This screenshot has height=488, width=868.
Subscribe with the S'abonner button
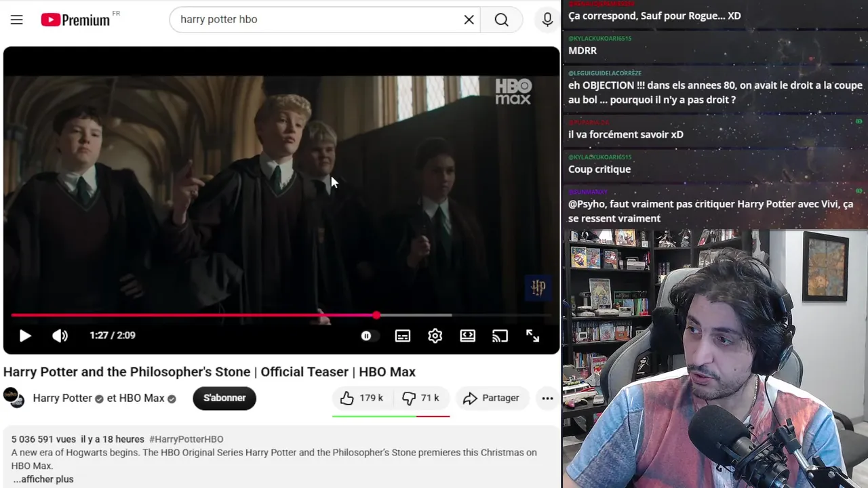(x=224, y=398)
